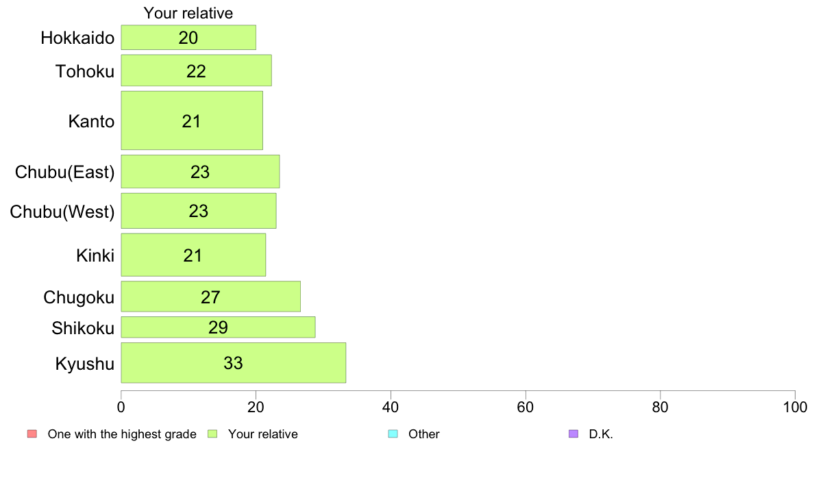Click the green 'Your relative' legend swatch
This screenshot has width=814, height=504.
coord(212,434)
